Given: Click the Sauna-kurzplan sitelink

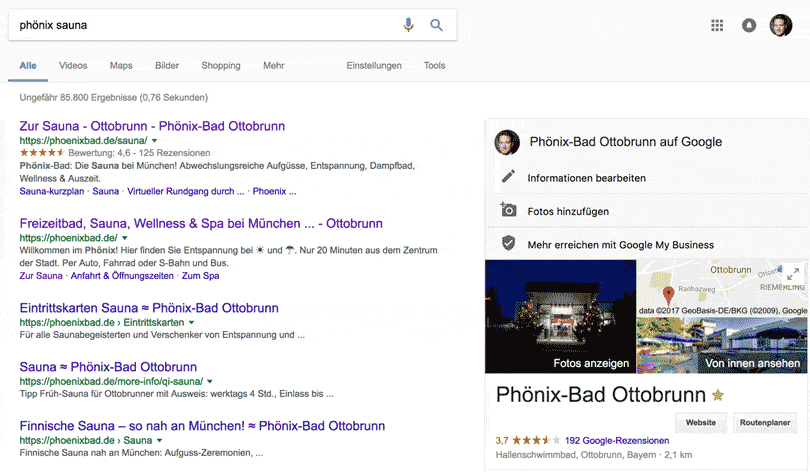Looking at the screenshot, I should (52, 192).
